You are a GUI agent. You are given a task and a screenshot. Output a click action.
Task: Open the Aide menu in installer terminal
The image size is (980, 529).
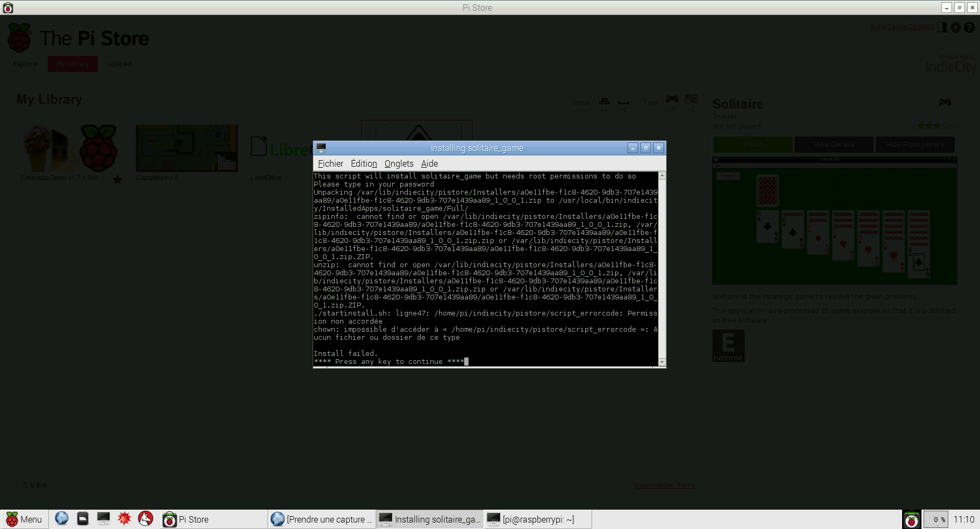pos(429,163)
